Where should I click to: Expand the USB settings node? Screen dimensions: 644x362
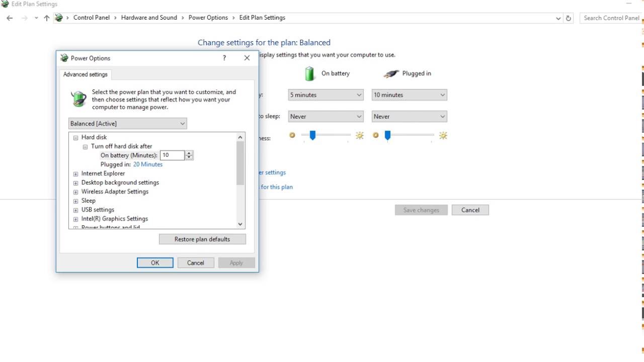point(75,210)
